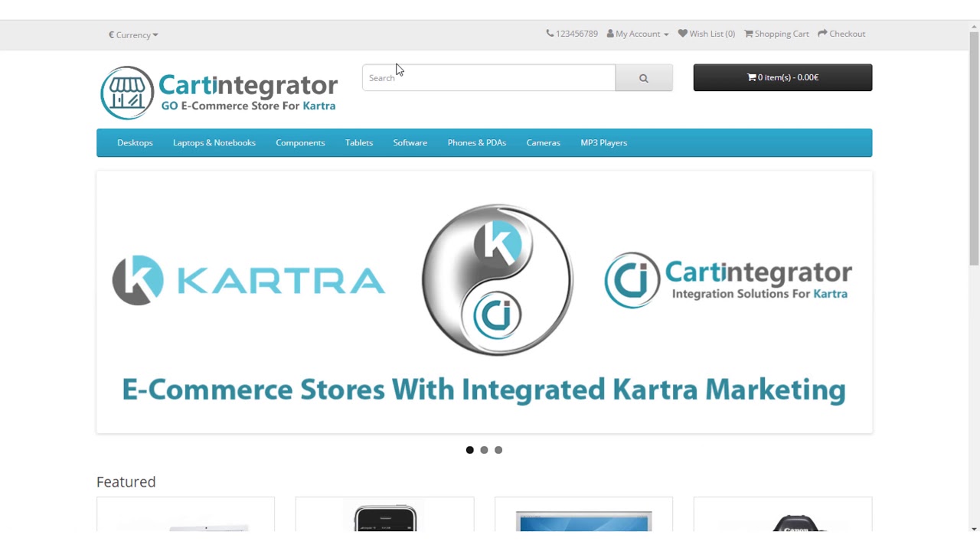Click the share arrow icon beside Checkout

822,34
